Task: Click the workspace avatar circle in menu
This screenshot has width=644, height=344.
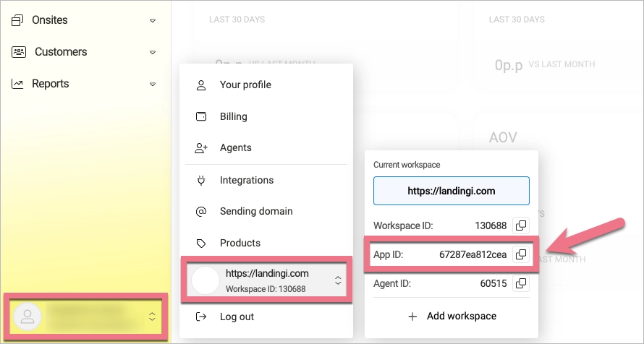Action: [x=206, y=280]
